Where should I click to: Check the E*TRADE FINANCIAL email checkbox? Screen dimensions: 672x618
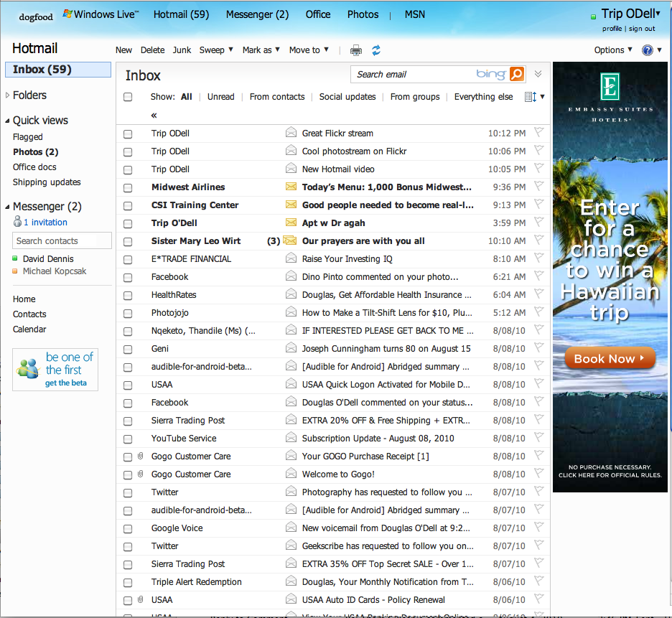pos(128,260)
